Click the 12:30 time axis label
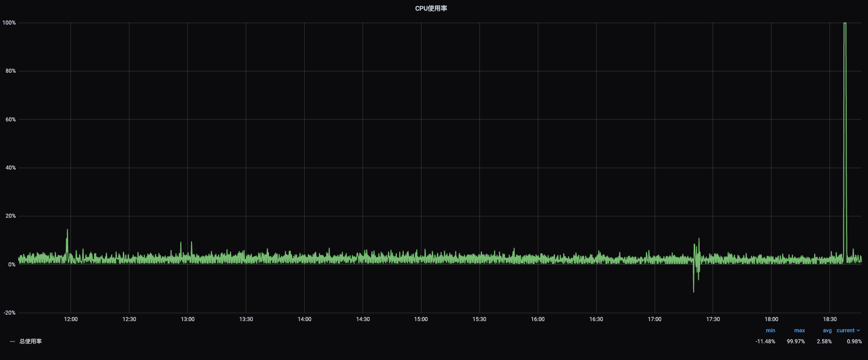 (x=129, y=319)
